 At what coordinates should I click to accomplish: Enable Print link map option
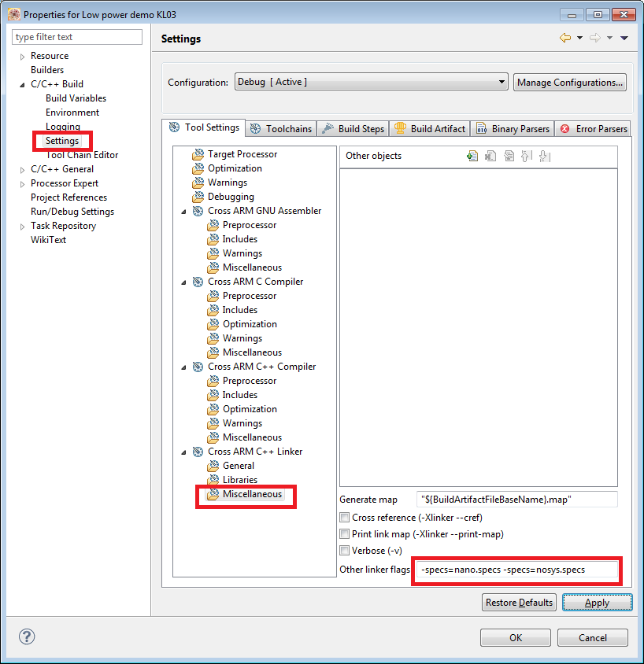344,533
